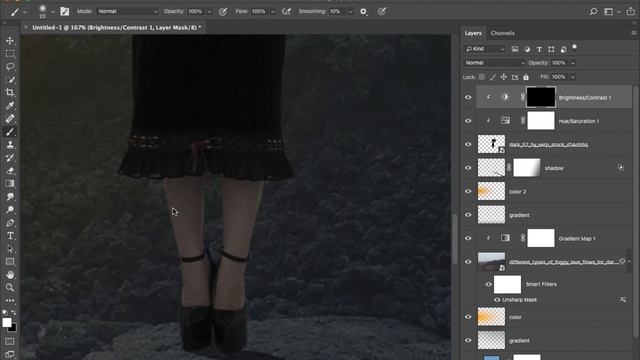Screen dimensions: 640x360
Task: Toggle visibility of the shadow layer
Action: [468, 168]
